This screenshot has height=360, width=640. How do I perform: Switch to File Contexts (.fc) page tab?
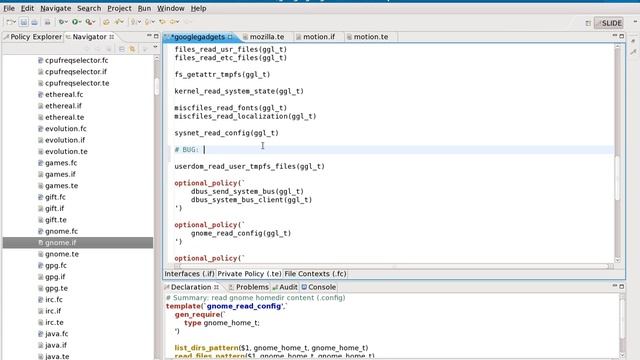pyautogui.click(x=316, y=274)
